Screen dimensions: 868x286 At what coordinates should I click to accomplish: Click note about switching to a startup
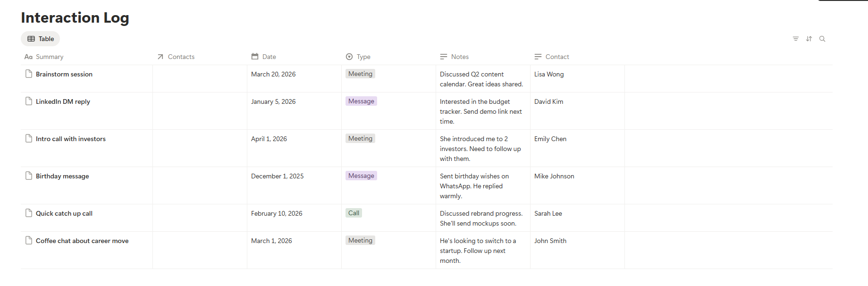click(478, 251)
